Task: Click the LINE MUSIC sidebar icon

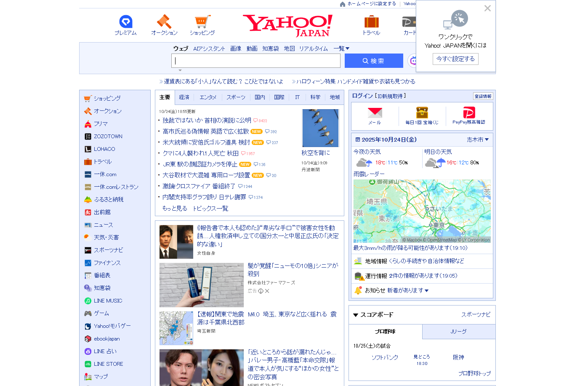Action: tap(88, 300)
